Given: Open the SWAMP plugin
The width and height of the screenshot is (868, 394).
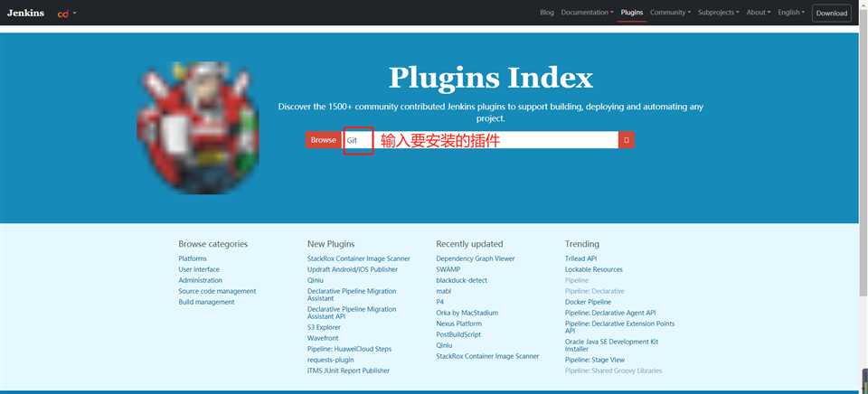Looking at the screenshot, I should [x=448, y=269].
